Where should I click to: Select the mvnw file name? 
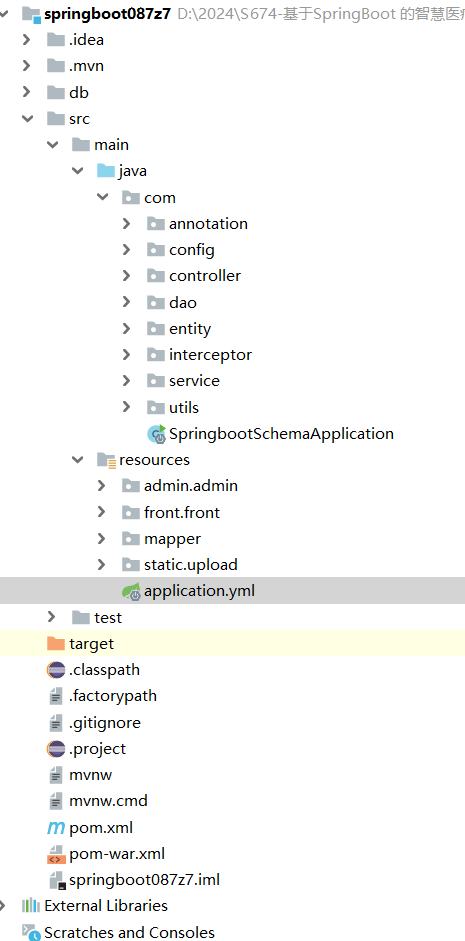(91, 775)
